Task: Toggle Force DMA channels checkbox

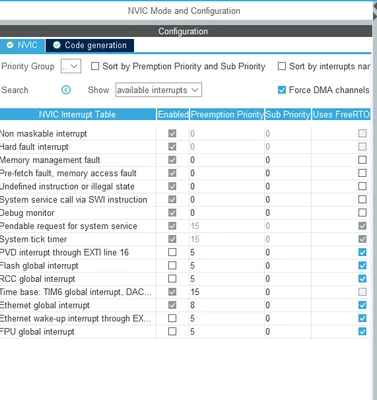Action: point(282,90)
